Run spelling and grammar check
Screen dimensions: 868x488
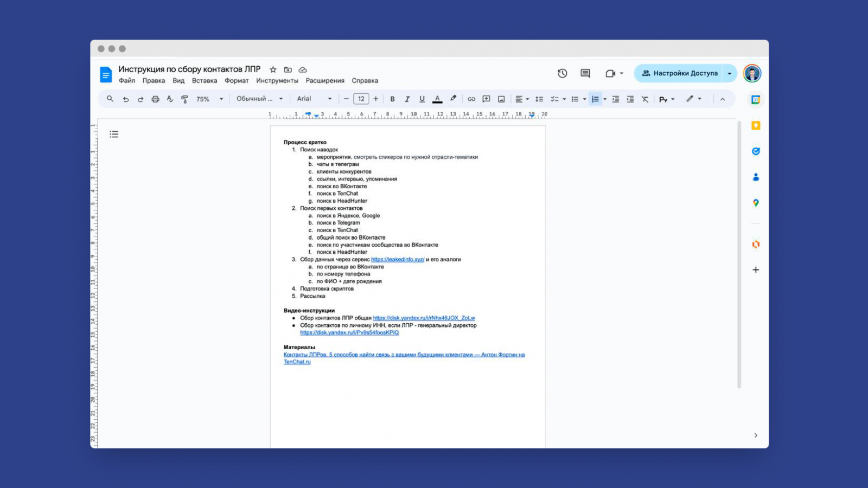170,99
